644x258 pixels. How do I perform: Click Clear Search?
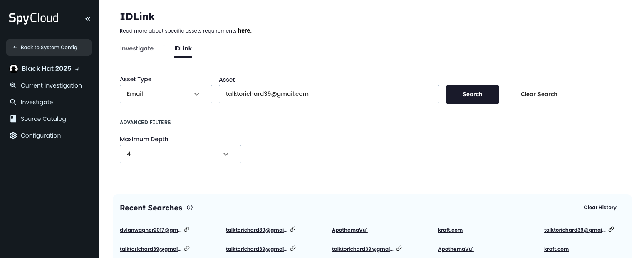click(x=539, y=94)
